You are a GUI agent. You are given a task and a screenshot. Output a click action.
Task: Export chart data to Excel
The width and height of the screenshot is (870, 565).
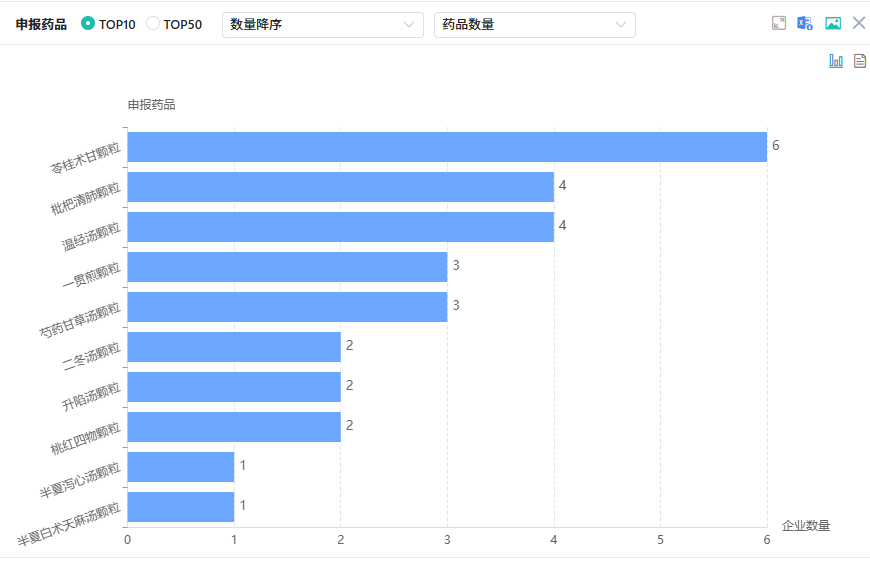coord(805,23)
